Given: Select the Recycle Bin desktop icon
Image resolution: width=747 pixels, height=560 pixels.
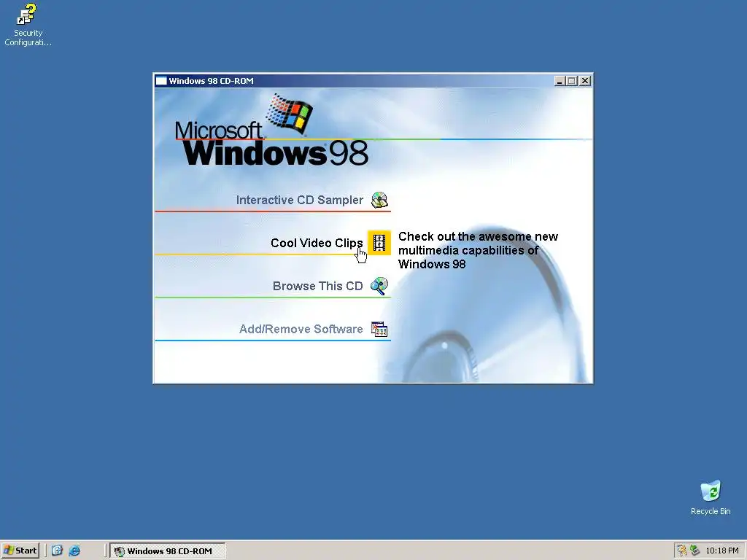Looking at the screenshot, I should pos(711,497).
